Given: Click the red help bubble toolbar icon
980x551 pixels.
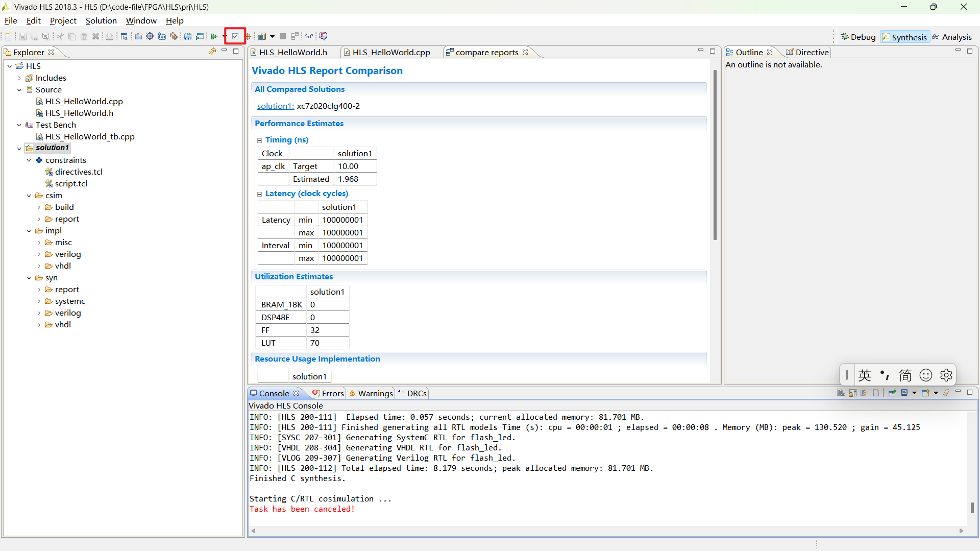Looking at the screenshot, I should (x=323, y=36).
